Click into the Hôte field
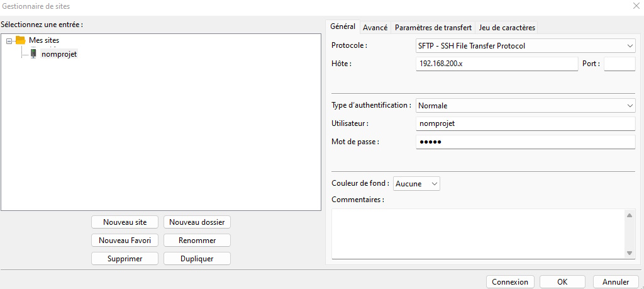Screen dimensions: 644x289 [496, 64]
